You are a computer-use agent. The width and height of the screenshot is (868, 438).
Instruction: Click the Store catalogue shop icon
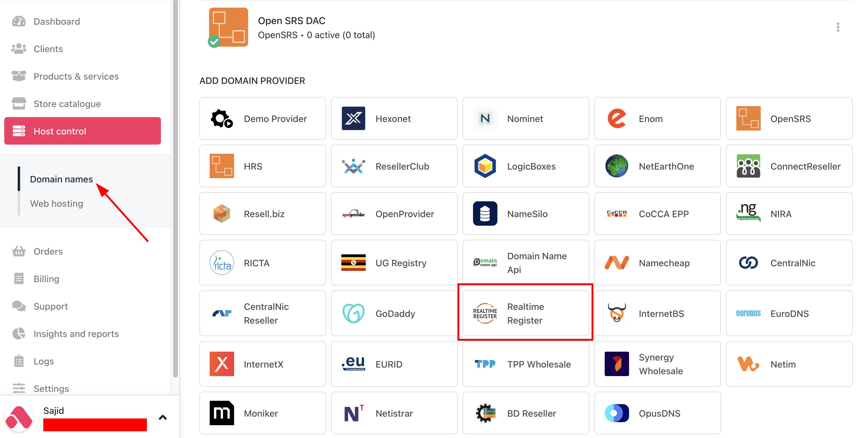[19, 103]
